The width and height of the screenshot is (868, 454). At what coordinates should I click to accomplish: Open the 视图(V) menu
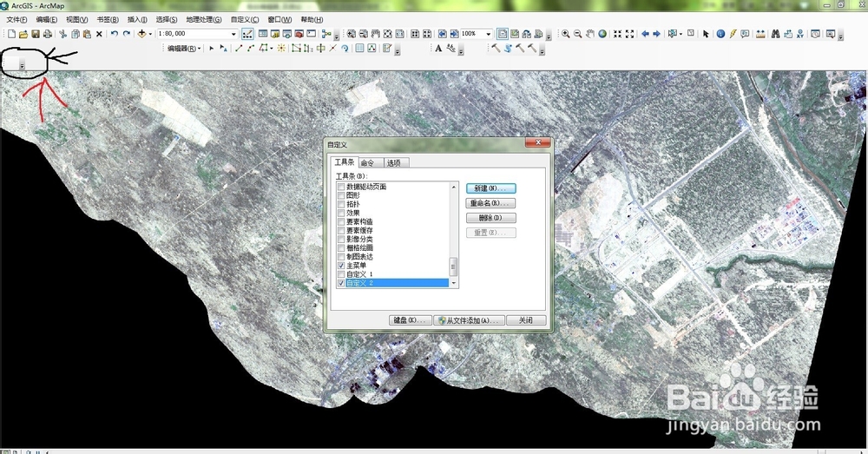pyautogui.click(x=77, y=19)
